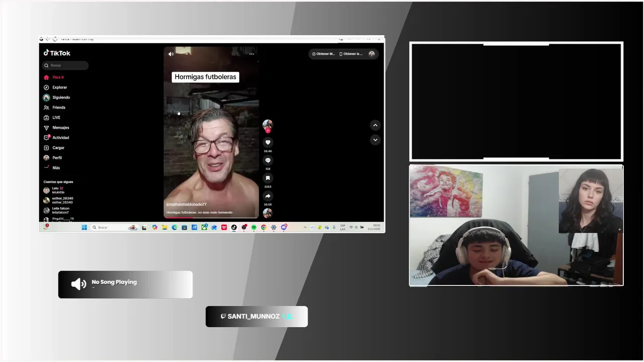
Task: Click the Obtener la ... app button
Action: (x=351, y=54)
